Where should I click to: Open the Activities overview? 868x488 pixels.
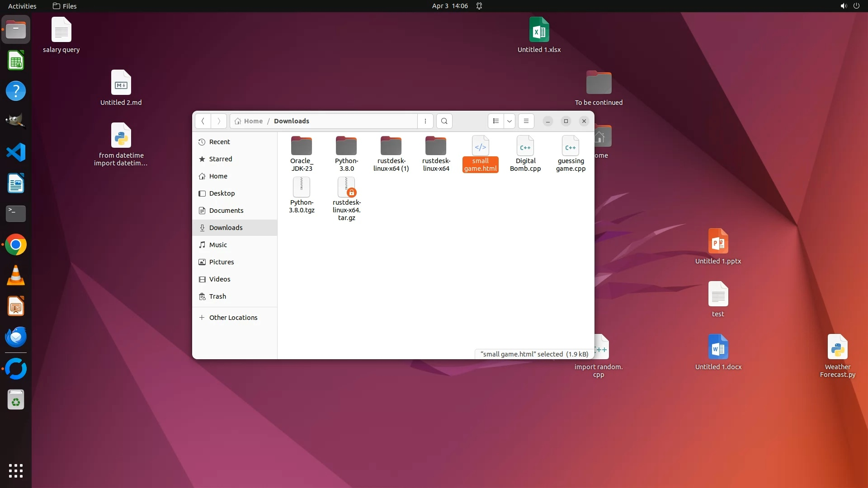(22, 6)
